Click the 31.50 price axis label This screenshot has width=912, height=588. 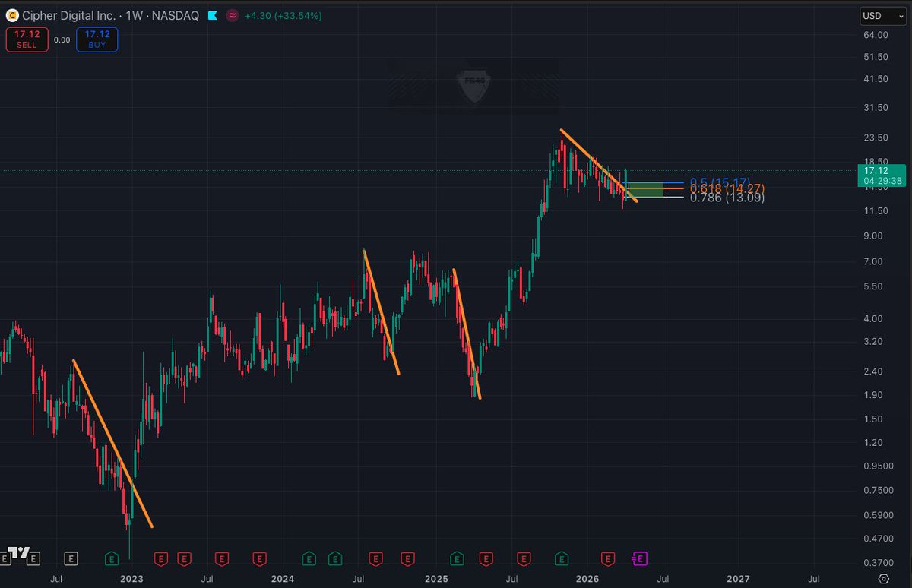(876, 108)
